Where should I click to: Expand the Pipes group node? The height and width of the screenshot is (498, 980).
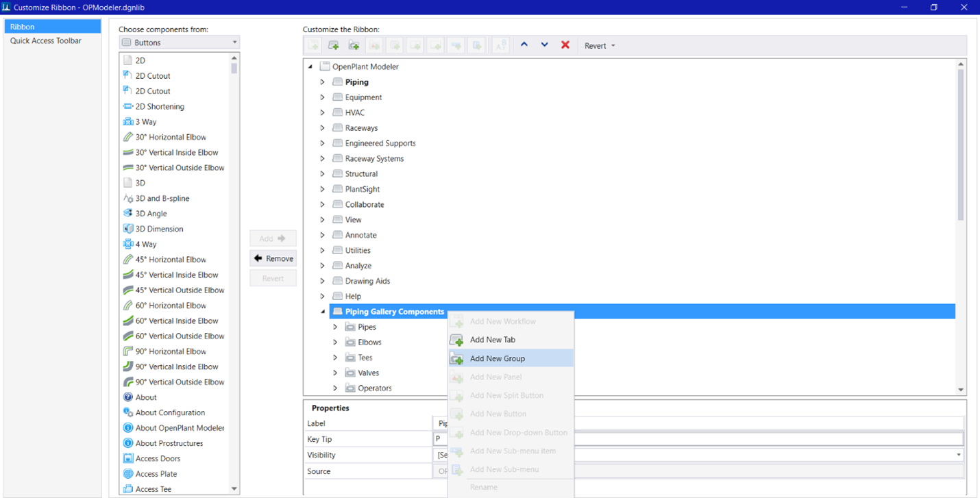coord(335,327)
